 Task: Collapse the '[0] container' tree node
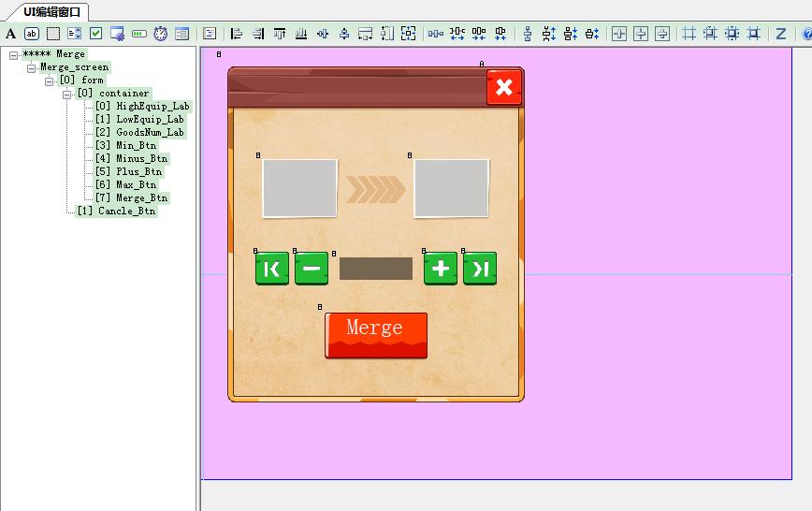[66, 95]
